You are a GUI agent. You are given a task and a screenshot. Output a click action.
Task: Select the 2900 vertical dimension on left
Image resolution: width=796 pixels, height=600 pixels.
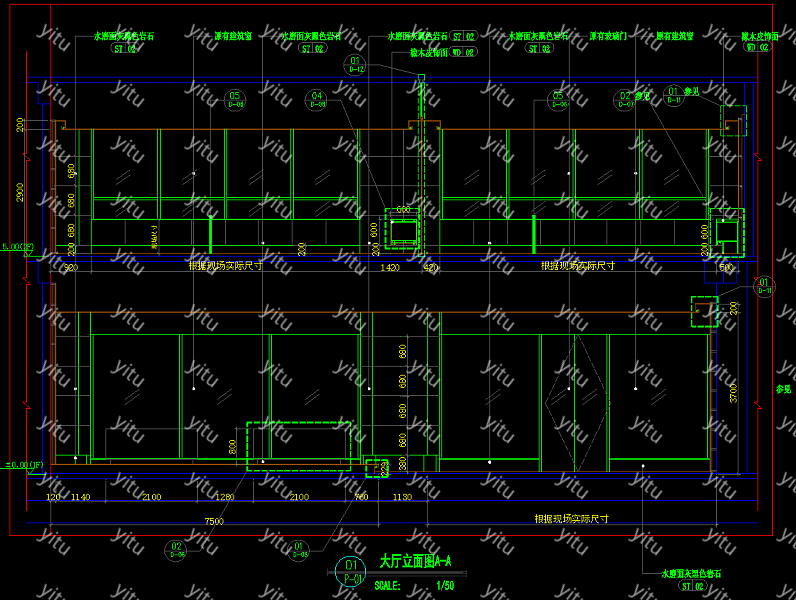pyautogui.click(x=19, y=192)
